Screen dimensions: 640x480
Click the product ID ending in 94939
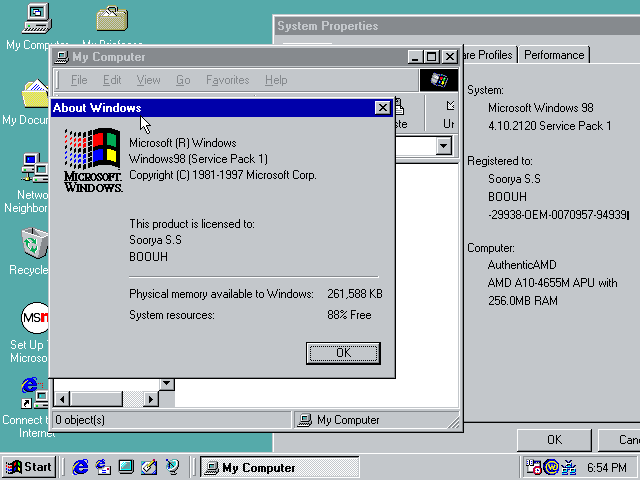point(558,215)
